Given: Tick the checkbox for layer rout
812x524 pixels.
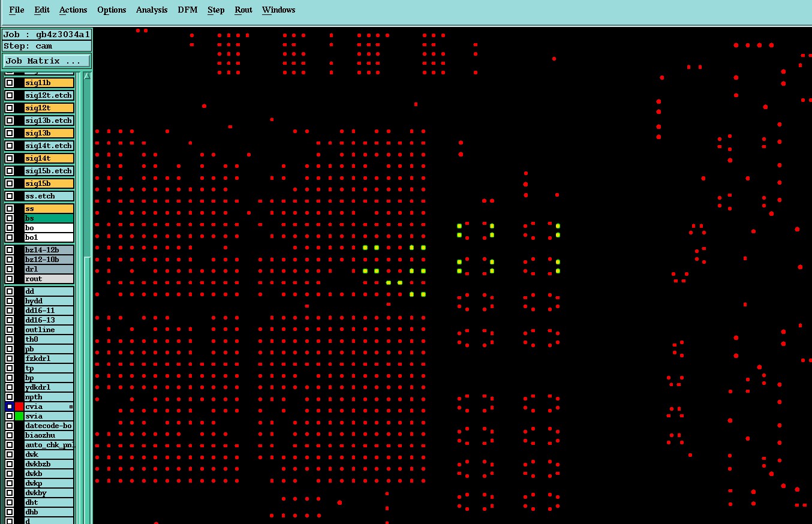Looking at the screenshot, I should [10, 279].
